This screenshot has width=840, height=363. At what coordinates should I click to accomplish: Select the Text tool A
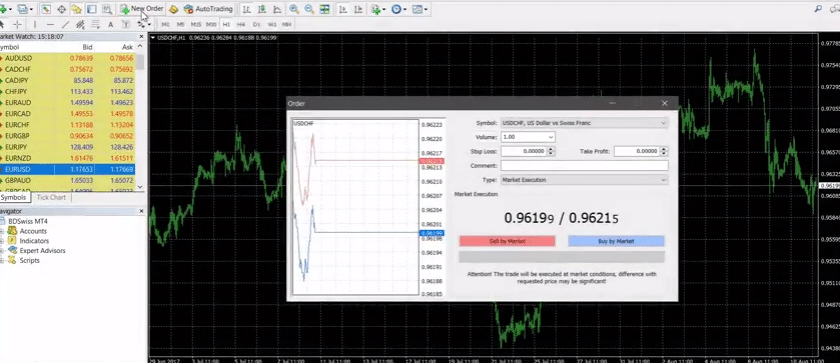(x=110, y=24)
